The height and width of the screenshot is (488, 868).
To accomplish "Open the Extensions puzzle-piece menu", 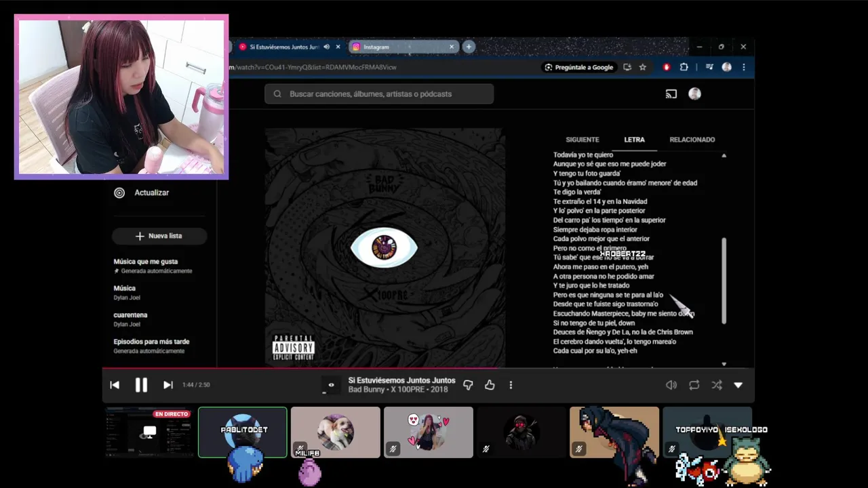I will pyautogui.click(x=684, y=67).
